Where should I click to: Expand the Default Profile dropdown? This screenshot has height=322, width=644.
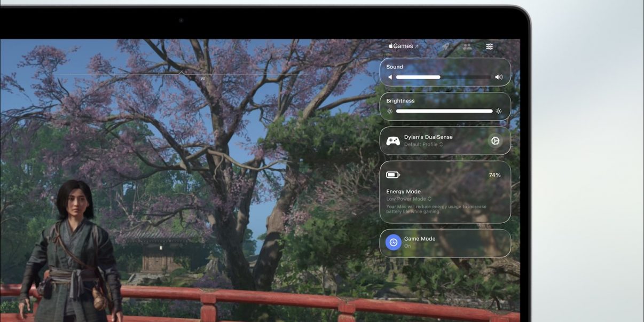pos(423,145)
